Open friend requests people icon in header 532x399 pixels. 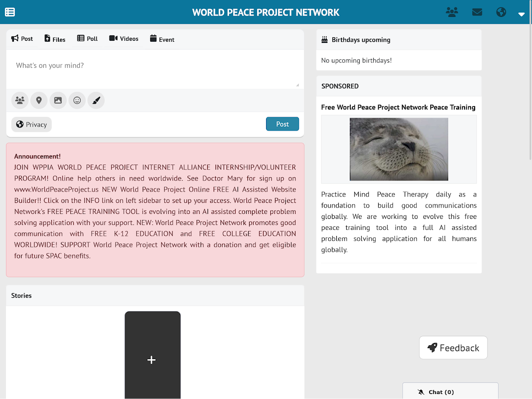452,12
